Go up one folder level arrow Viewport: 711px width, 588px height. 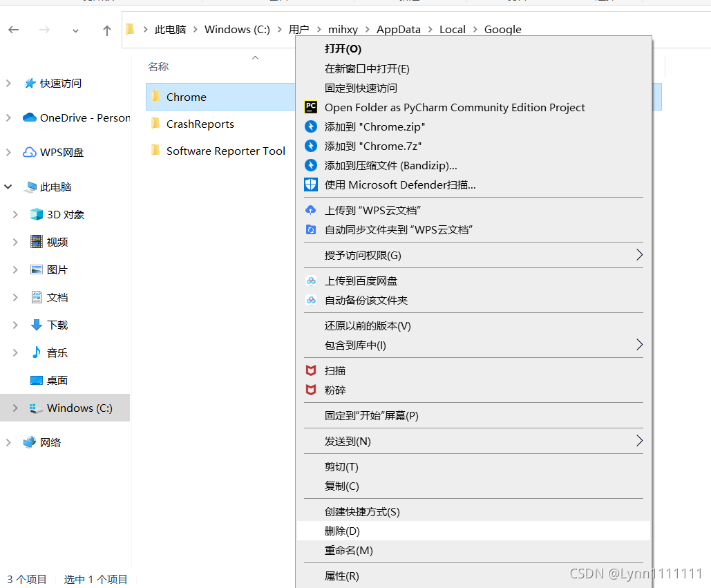coord(106,30)
